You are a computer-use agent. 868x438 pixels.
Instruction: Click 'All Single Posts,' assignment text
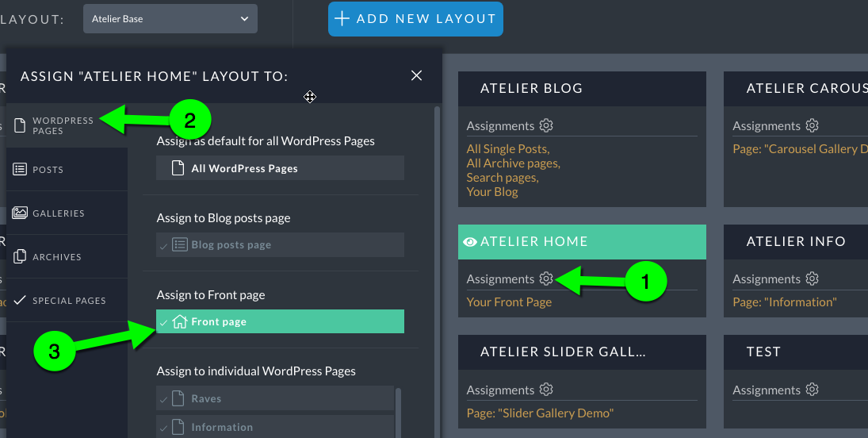507,148
